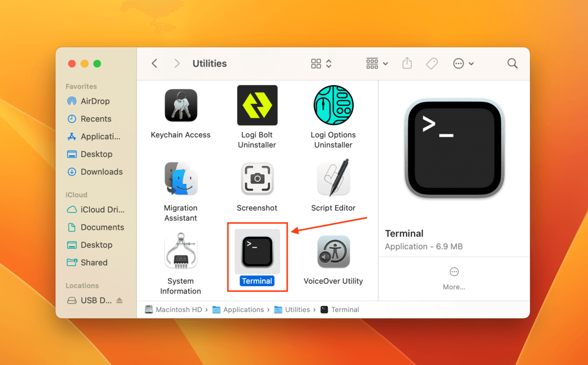
Task: Go to Utilities in path bar
Action: pyautogui.click(x=292, y=310)
